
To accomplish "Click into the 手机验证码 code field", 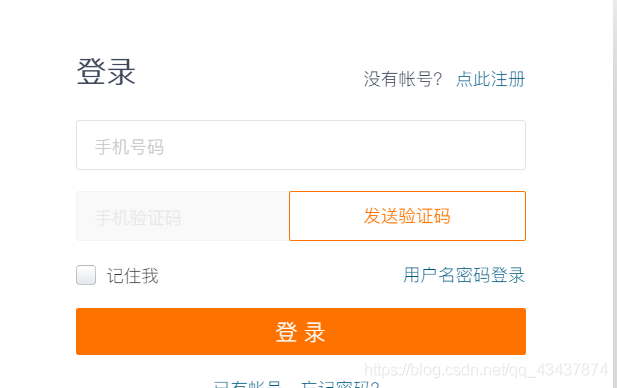I will click(x=183, y=216).
